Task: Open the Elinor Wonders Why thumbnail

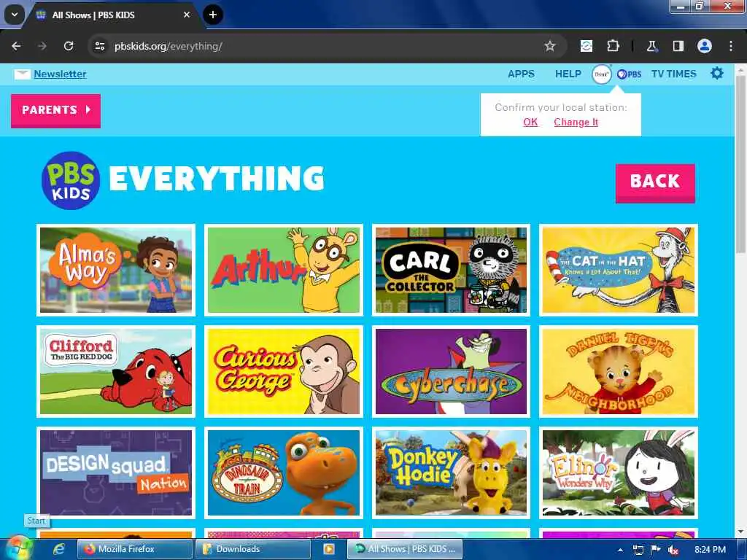Action: coord(619,472)
